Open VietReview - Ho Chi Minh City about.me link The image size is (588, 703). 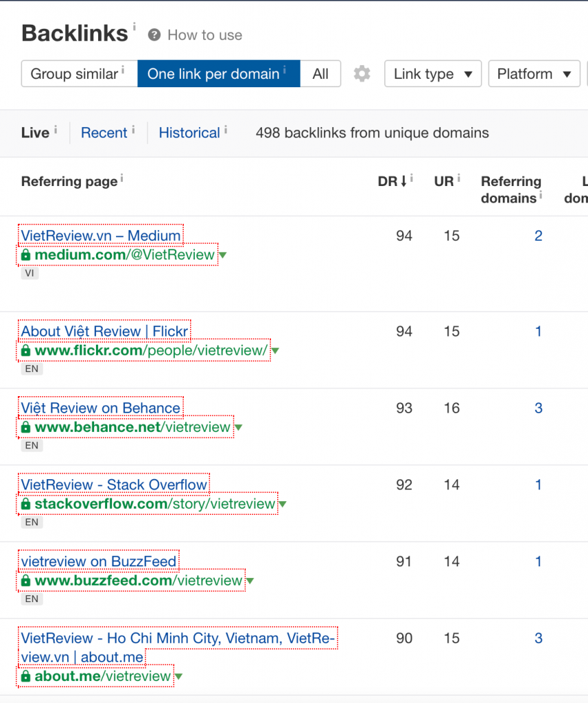coord(178,647)
